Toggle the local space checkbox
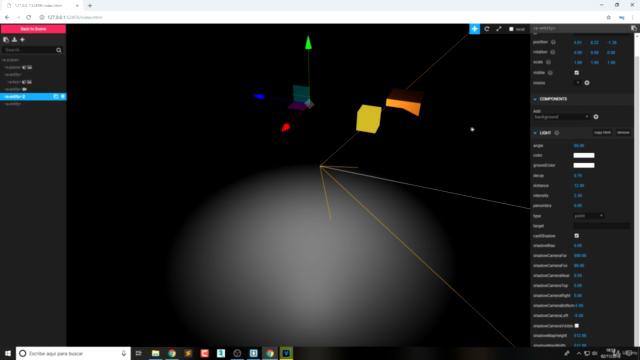 (x=511, y=29)
